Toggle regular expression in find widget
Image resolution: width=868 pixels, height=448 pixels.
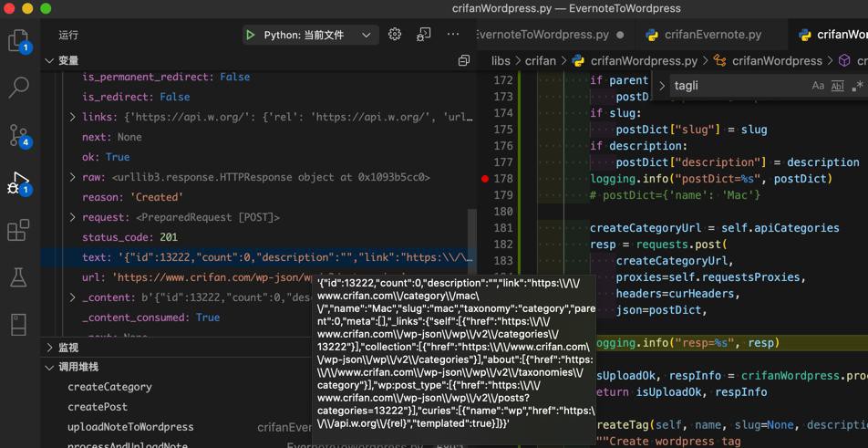857,86
